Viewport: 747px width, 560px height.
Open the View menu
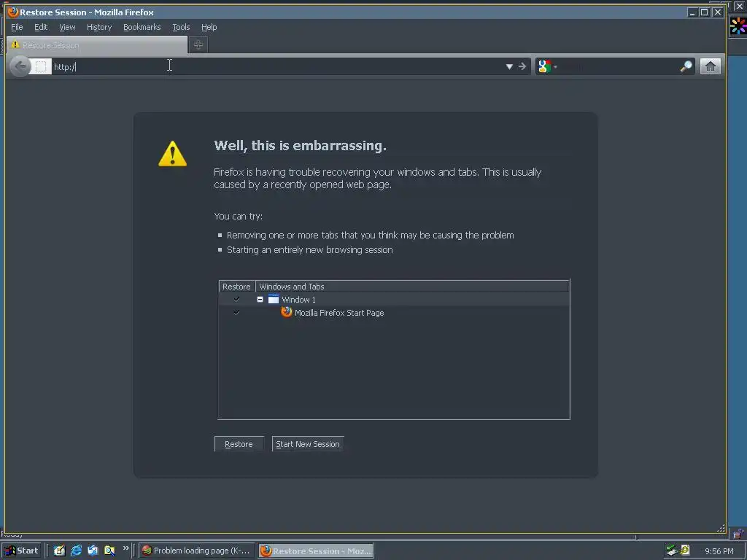point(67,27)
